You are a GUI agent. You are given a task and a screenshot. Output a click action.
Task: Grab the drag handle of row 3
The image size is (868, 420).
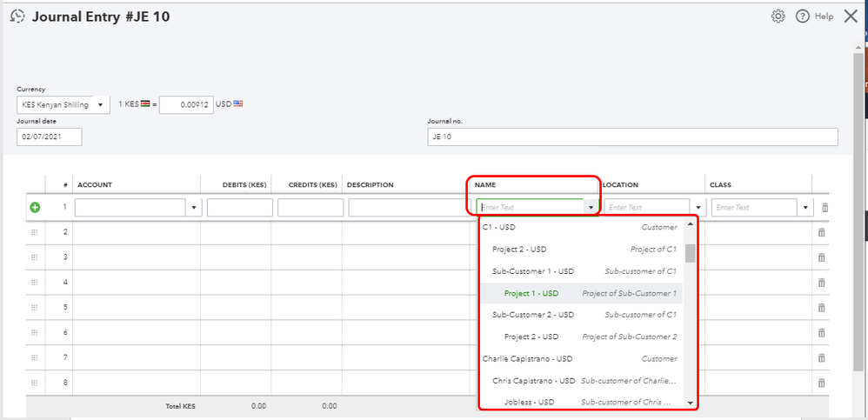(34, 257)
